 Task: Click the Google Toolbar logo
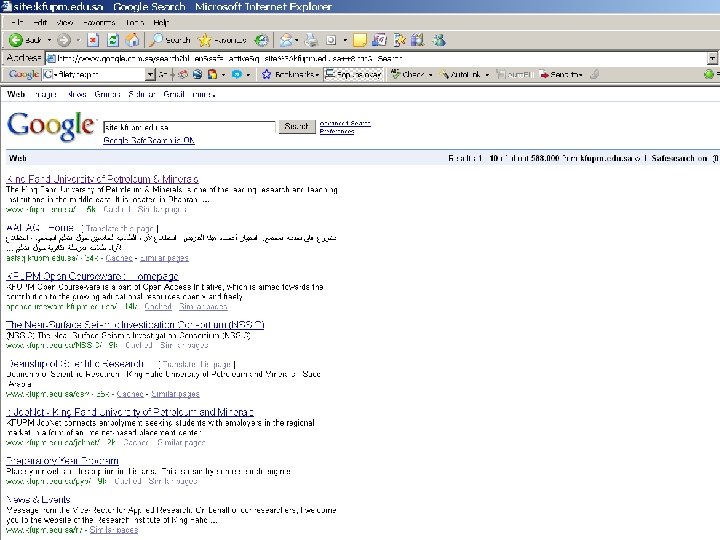23,74
